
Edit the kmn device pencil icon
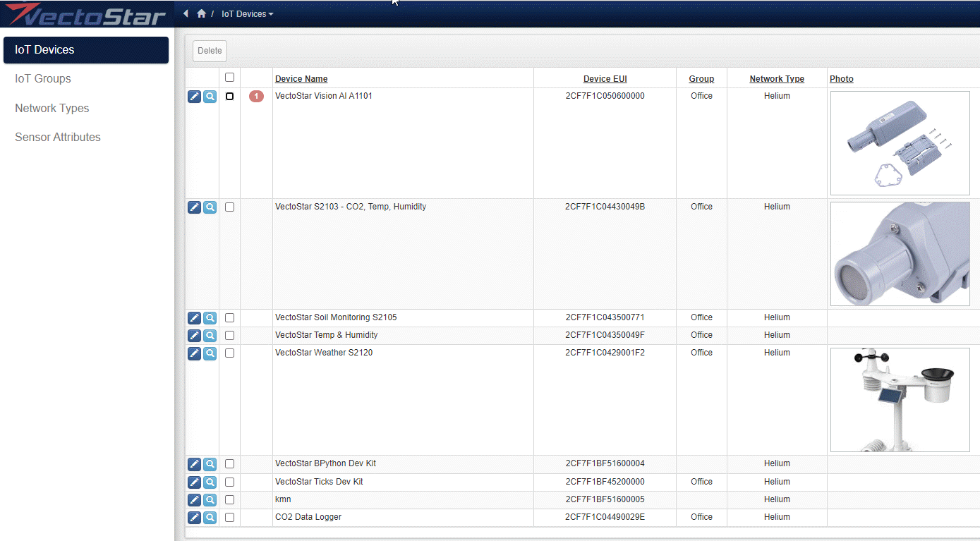tap(194, 500)
